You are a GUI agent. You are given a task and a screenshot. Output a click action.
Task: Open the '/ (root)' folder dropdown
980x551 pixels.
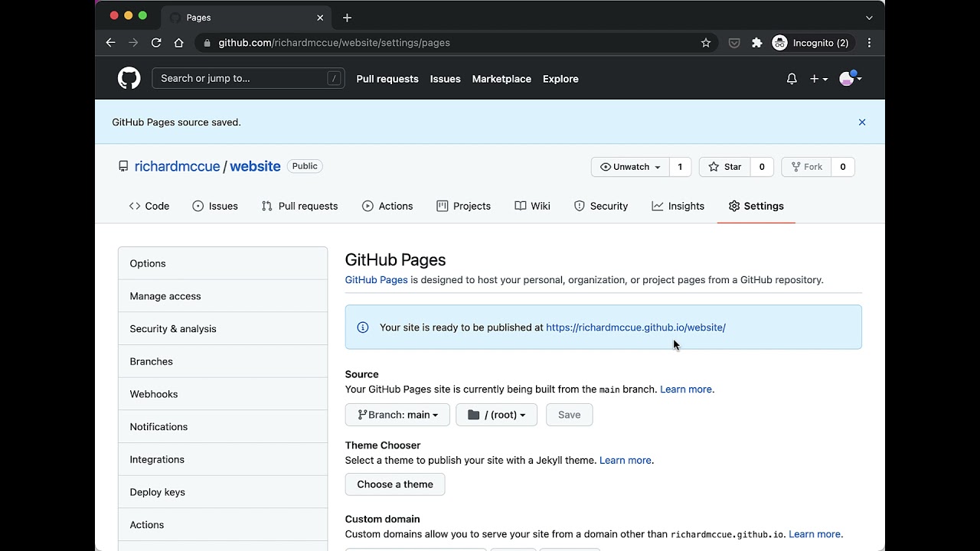coord(496,415)
